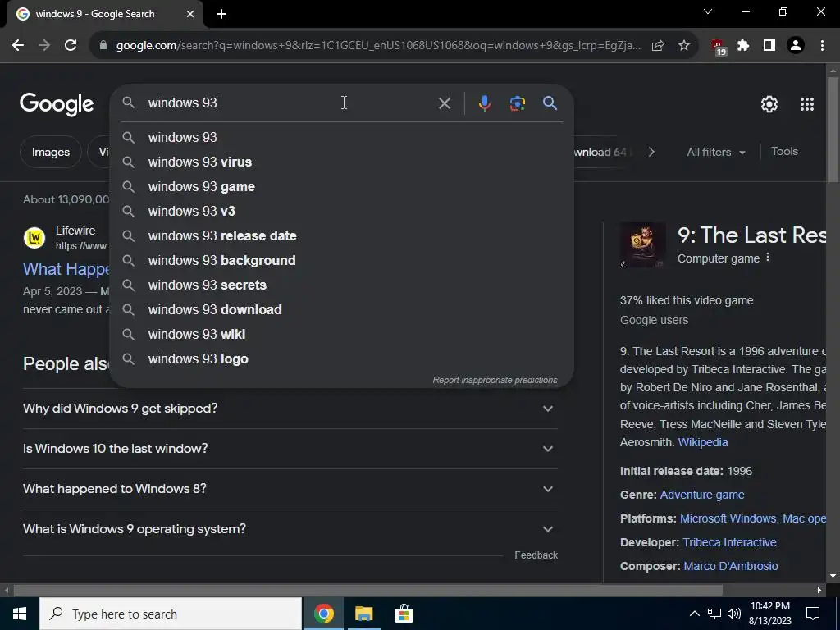The height and width of the screenshot is (630, 840).
Task: Open Chrome three-dot menu
Action: [x=822, y=46]
